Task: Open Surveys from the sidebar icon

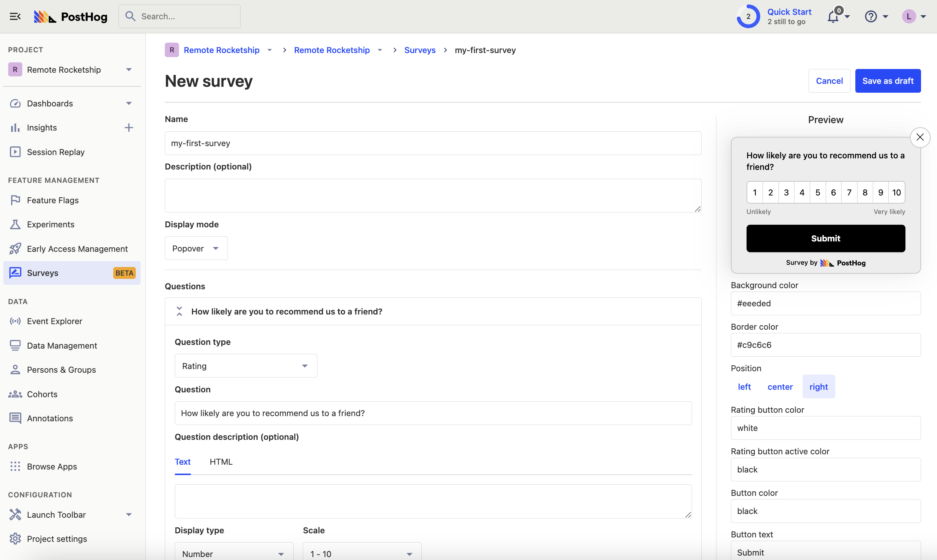Action: (x=15, y=273)
